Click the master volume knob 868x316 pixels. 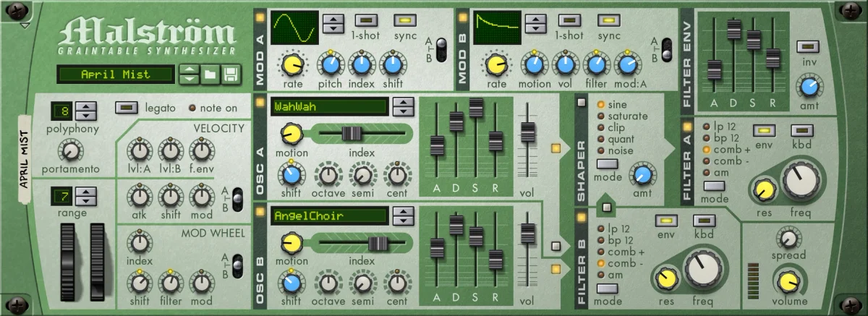coord(788,281)
